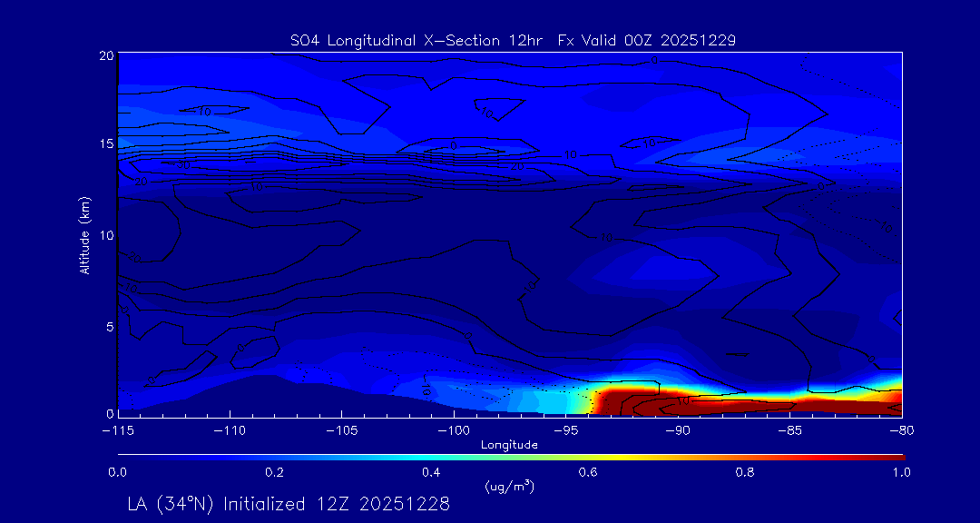Click the altitude tick label "5"

(110, 326)
